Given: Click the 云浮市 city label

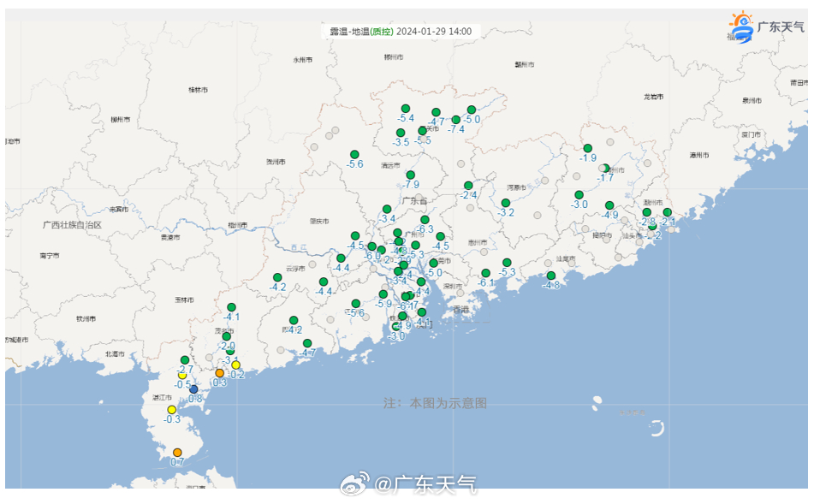Looking at the screenshot, I should (295, 269).
